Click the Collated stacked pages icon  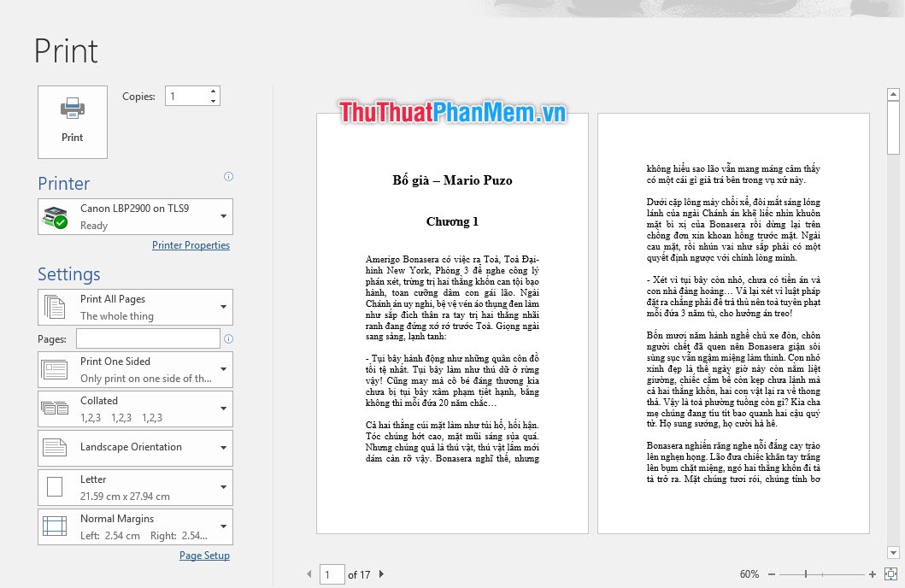point(55,409)
